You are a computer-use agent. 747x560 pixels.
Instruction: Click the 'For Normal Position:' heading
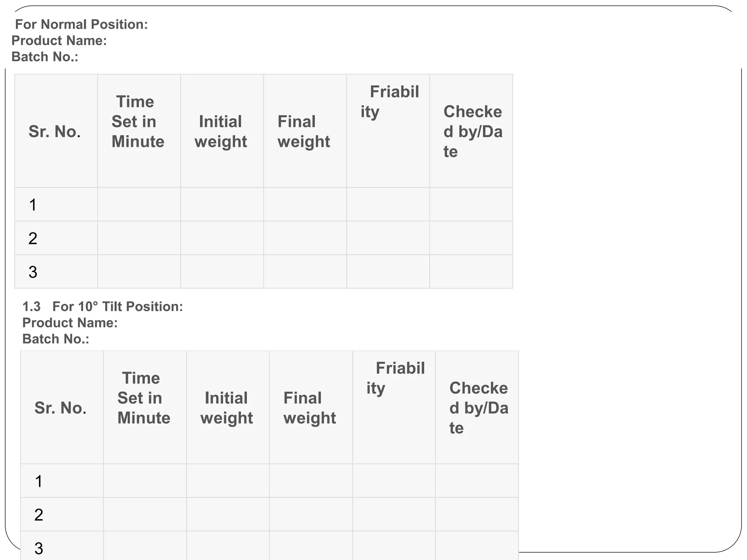81,24
